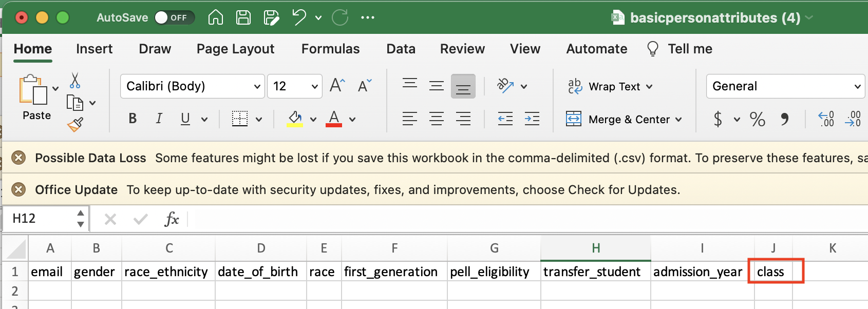868x309 pixels.
Task: Toggle the AutoSave switch
Action: 174,17
